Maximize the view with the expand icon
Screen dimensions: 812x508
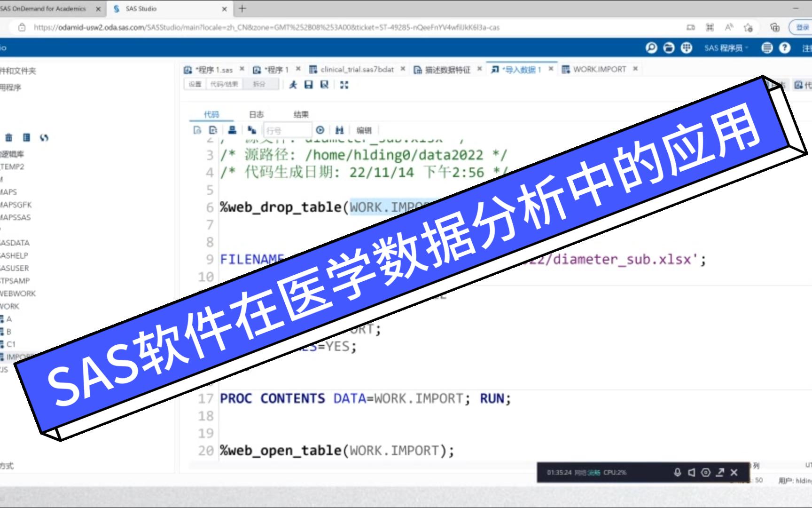pos(344,85)
